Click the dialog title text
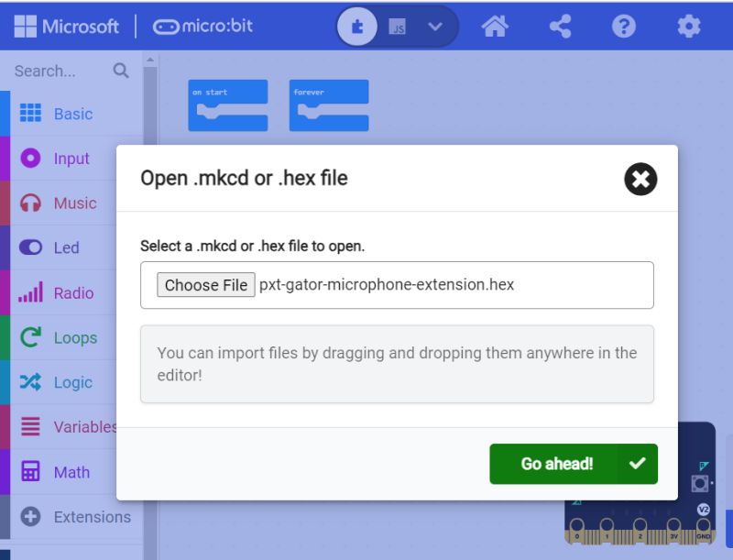 point(244,178)
